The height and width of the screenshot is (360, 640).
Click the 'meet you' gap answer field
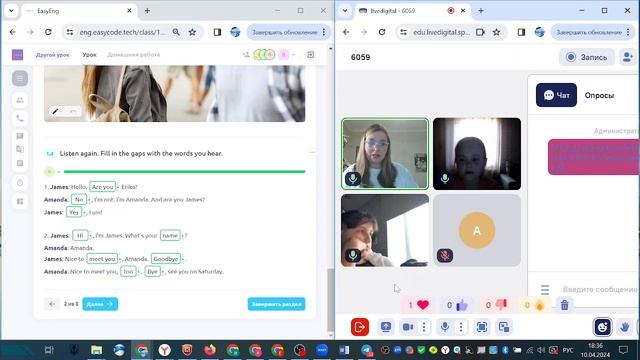(102, 259)
